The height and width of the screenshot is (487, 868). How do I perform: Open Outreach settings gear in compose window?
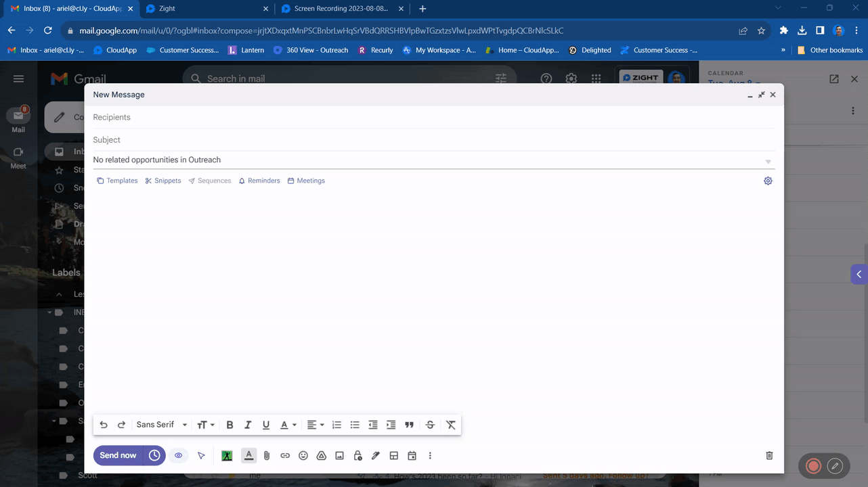point(768,181)
